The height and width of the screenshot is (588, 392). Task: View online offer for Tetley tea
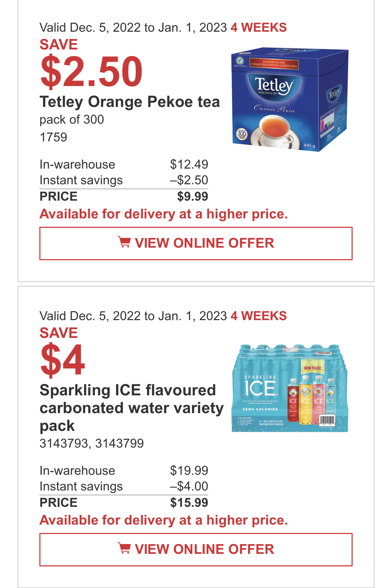pyautogui.click(x=196, y=243)
